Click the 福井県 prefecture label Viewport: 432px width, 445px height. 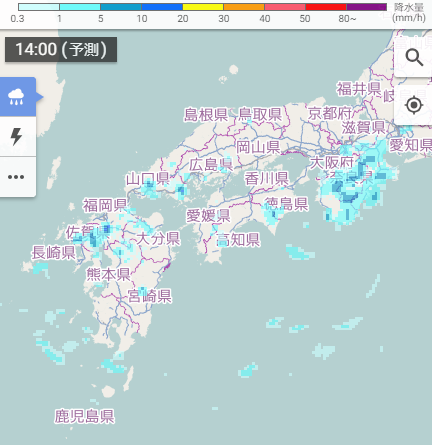(359, 89)
